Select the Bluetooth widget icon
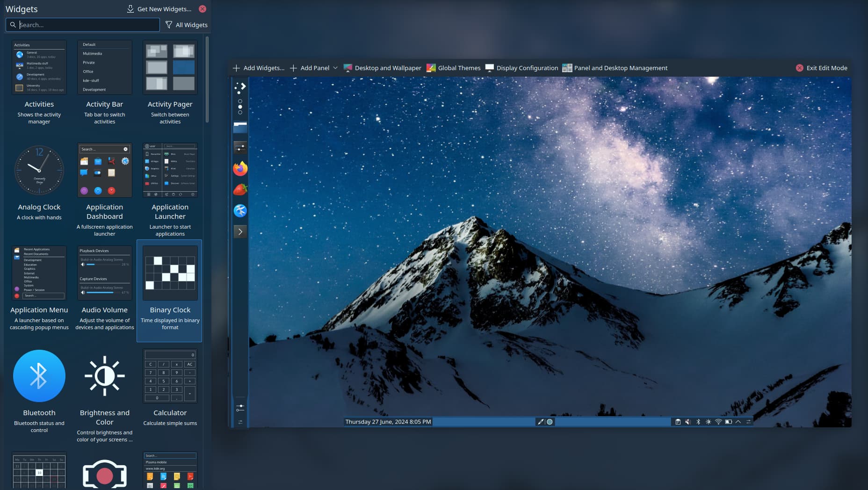Image resolution: width=868 pixels, height=490 pixels. [39, 376]
